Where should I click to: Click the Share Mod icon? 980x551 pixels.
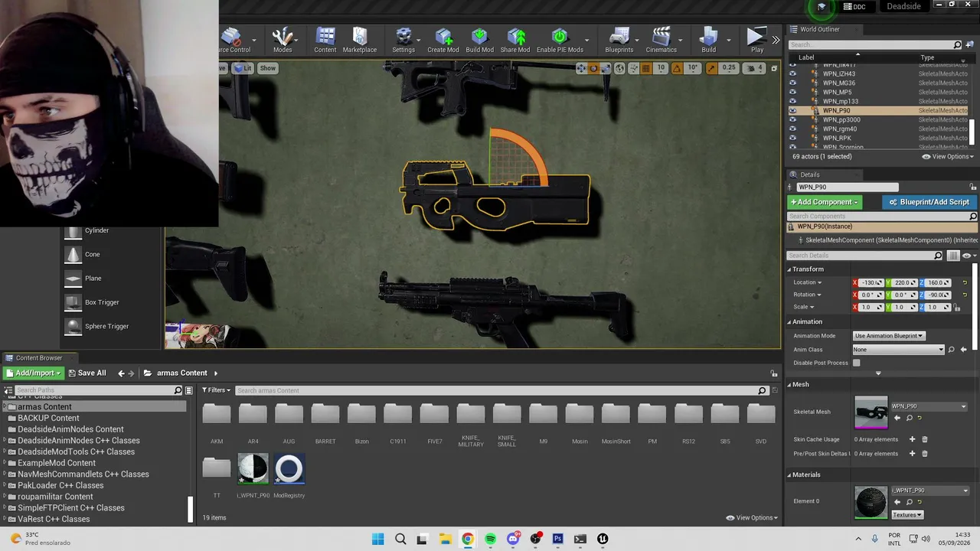(x=515, y=40)
